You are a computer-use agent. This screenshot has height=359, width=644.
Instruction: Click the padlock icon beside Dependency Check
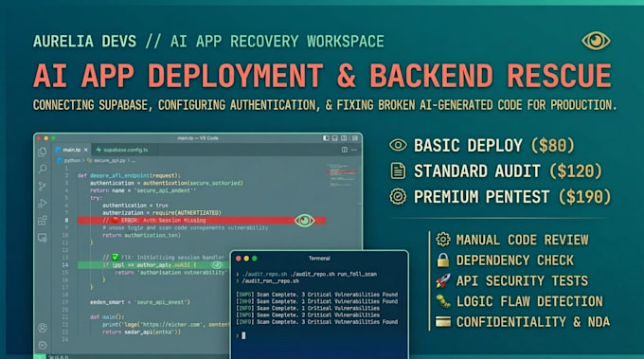(x=443, y=260)
